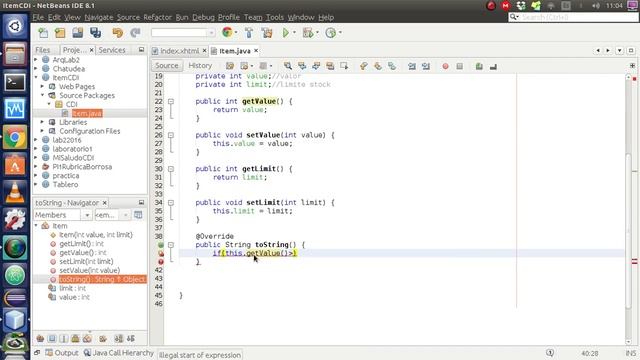Click the Shift Line Right icon
The image size is (640, 360).
[x=426, y=66]
